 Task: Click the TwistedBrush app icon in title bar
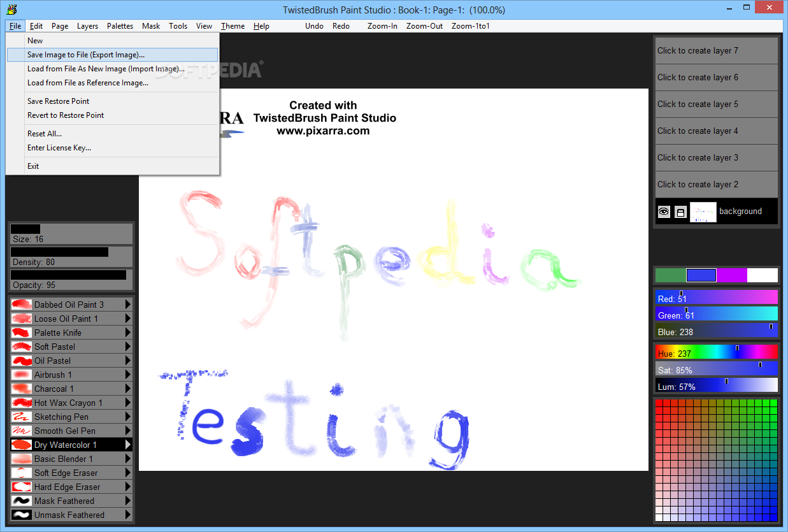coord(11,10)
